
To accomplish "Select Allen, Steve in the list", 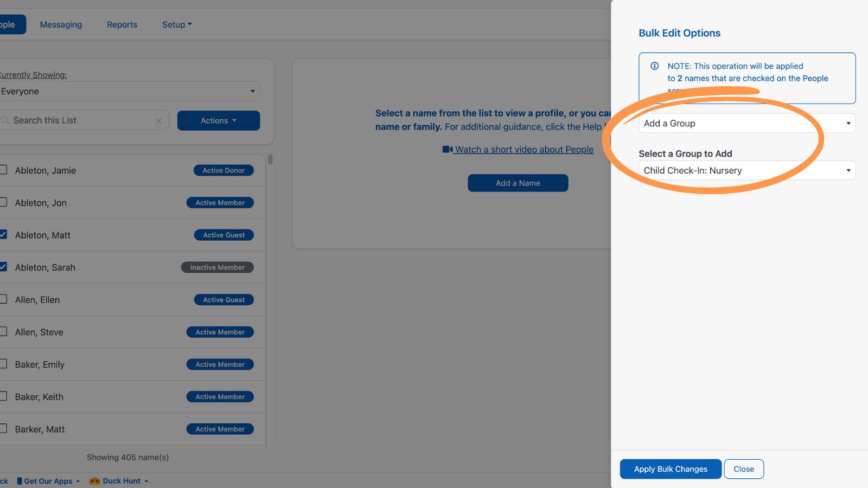I will (x=39, y=332).
